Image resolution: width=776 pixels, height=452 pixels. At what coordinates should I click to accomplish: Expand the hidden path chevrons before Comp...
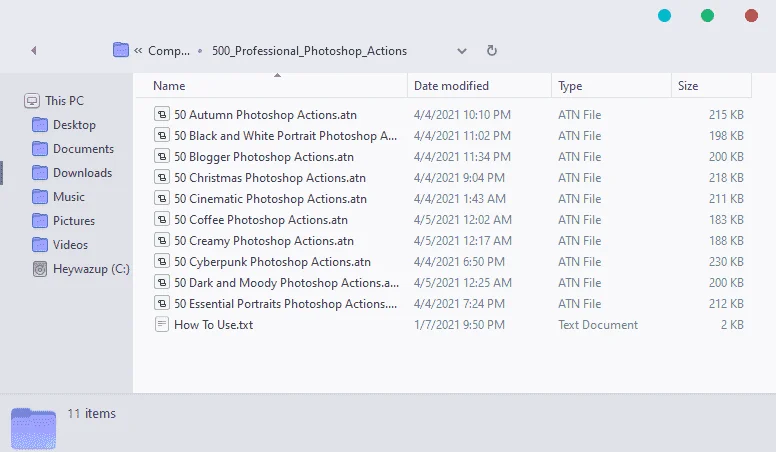[138, 50]
